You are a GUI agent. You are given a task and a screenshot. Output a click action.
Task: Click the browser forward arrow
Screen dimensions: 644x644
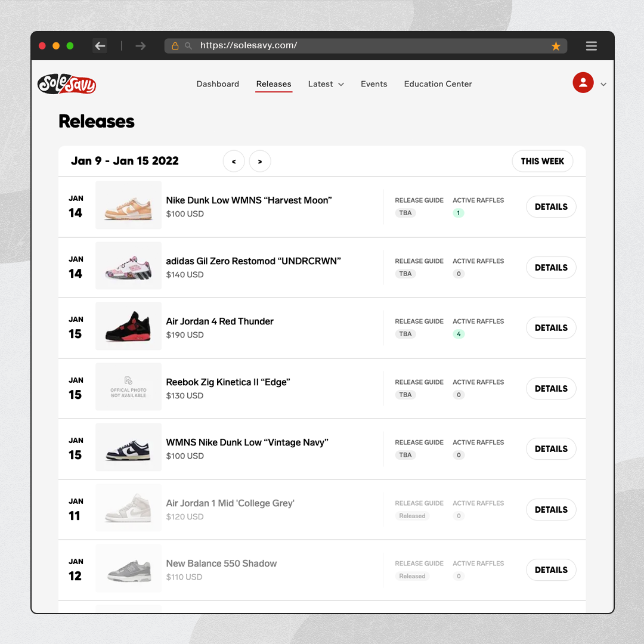pos(141,45)
